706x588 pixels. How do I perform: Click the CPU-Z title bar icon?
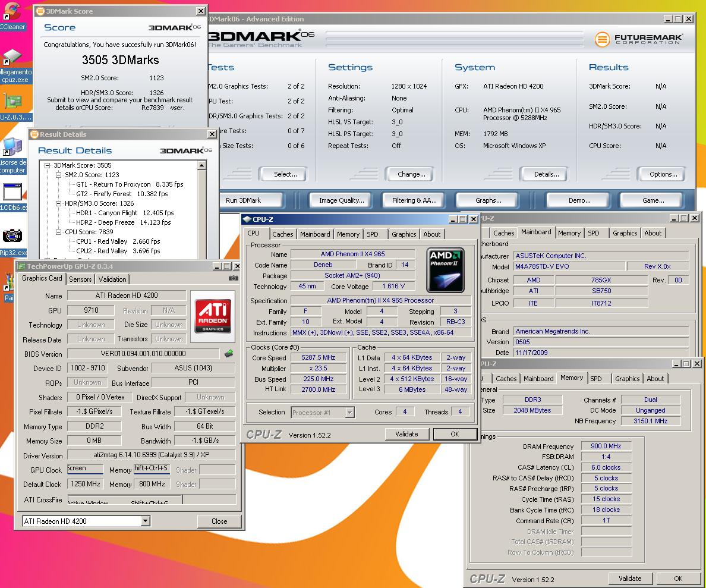pos(247,219)
